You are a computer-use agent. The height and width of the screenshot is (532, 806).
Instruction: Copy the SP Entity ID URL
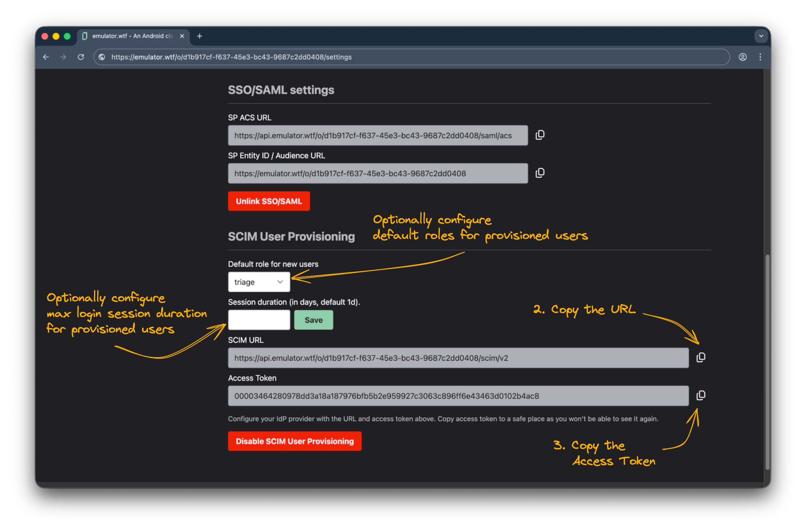[x=540, y=173]
